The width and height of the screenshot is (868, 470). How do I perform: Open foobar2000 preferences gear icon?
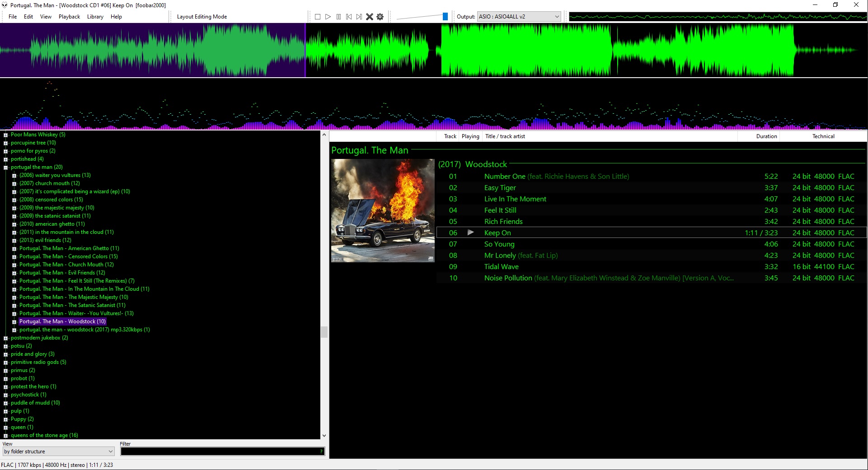click(x=380, y=16)
